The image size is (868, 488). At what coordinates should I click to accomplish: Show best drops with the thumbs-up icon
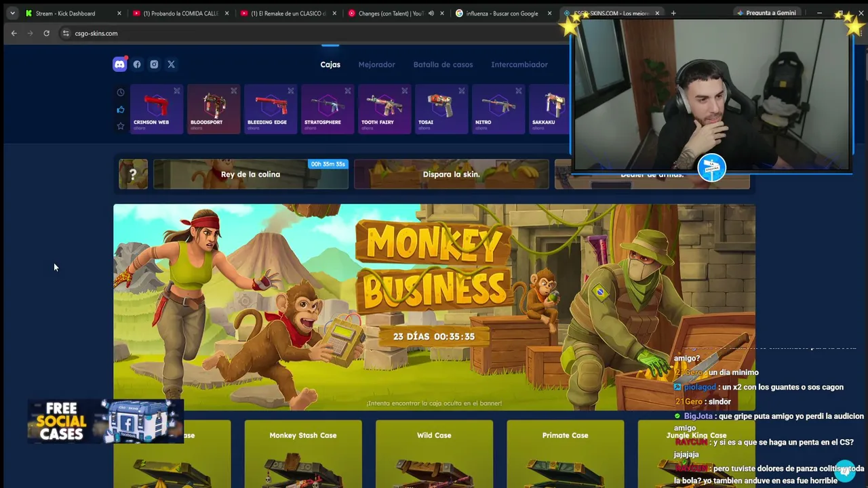[x=121, y=109]
